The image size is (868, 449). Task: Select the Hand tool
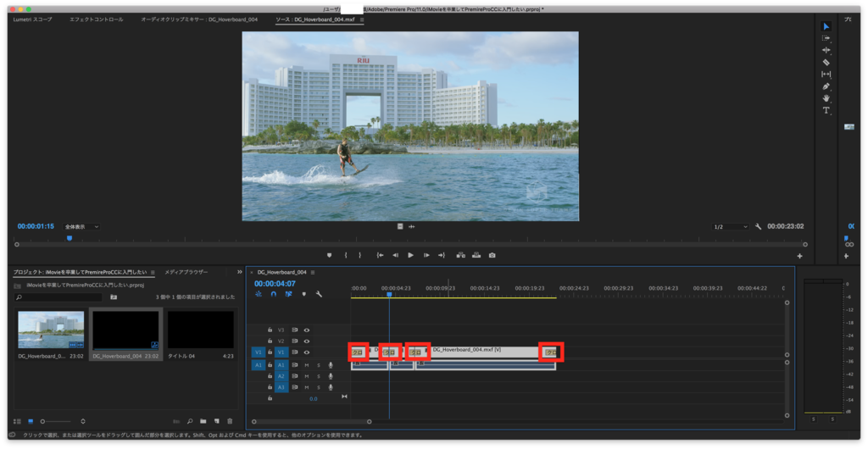point(826,98)
